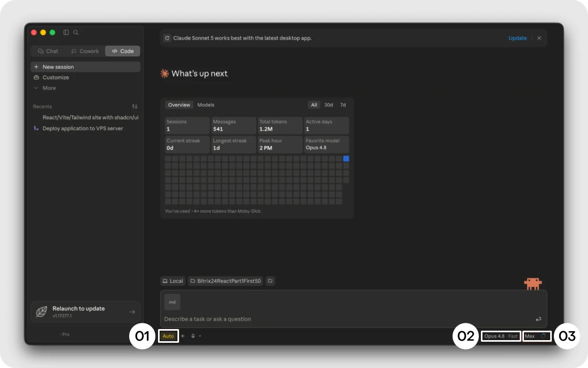Click the Total tokens 1.2M card

point(280,126)
